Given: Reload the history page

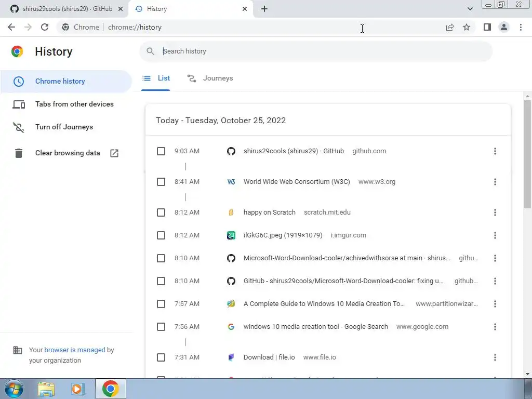Looking at the screenshot, I should [45, 27].
